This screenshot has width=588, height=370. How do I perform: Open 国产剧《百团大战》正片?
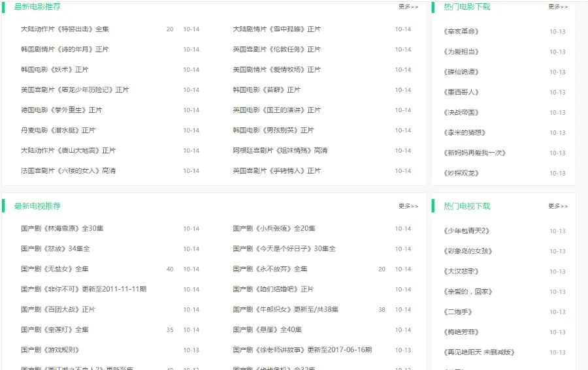pos(58,309)
